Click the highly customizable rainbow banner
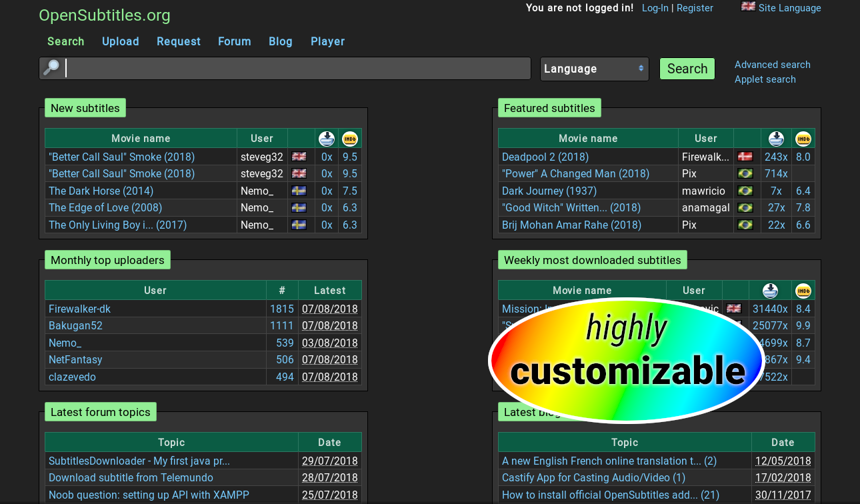The height and width of the screenshot is (504, 860). [x=626, y=360]
